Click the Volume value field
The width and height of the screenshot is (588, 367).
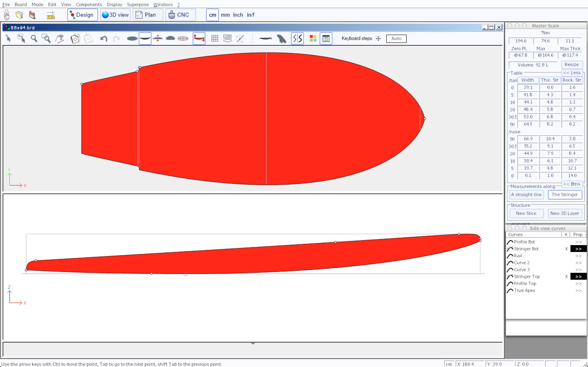click(x=533, y=65)
